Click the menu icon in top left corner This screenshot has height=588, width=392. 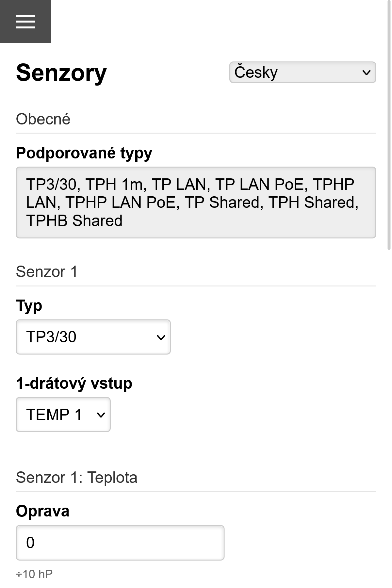[26, 22]
